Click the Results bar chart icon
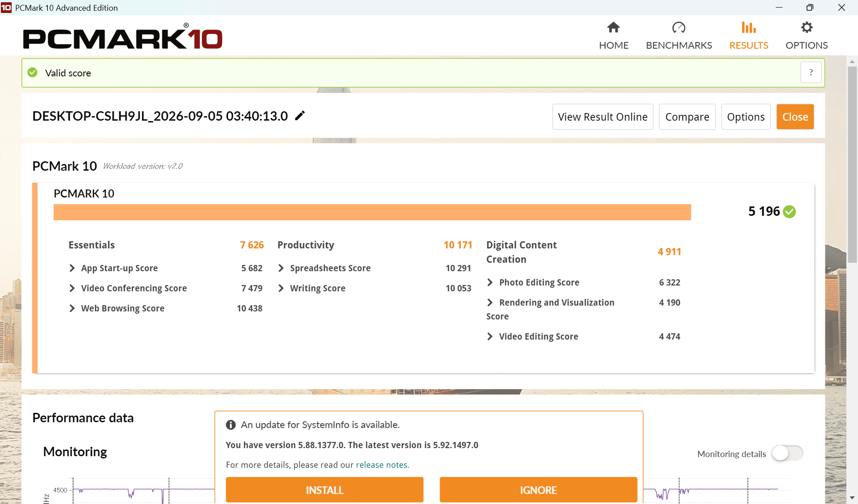The height and width of the screenshot is (504, 858). tap(749, 28)
